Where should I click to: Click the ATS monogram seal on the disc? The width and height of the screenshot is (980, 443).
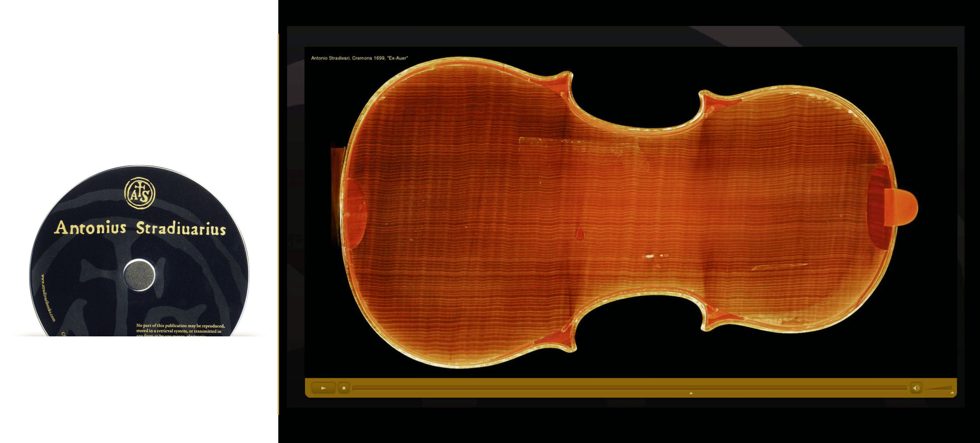139,193
